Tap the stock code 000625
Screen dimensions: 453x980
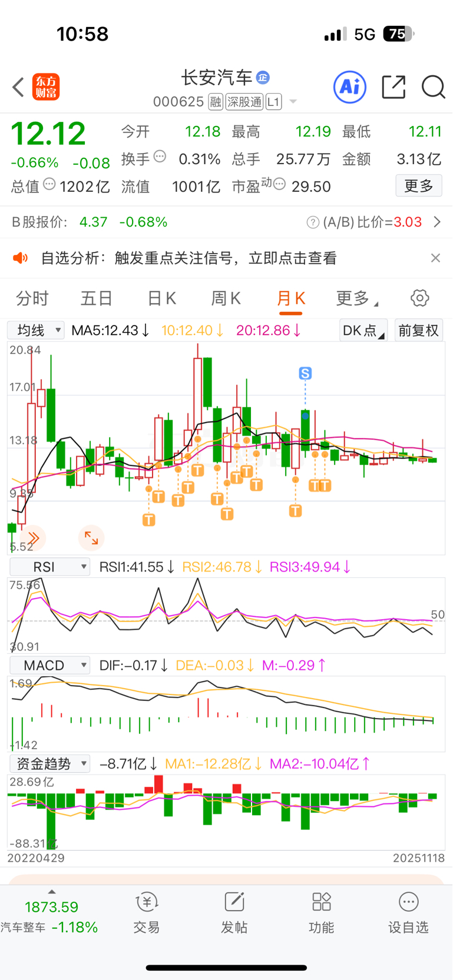tap(178, 102)
